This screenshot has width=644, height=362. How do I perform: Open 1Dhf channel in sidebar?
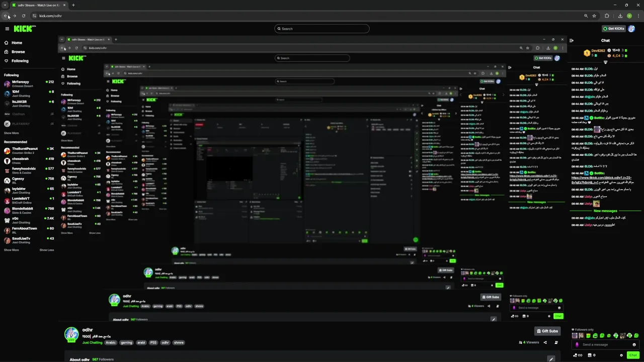click(29, 94)
